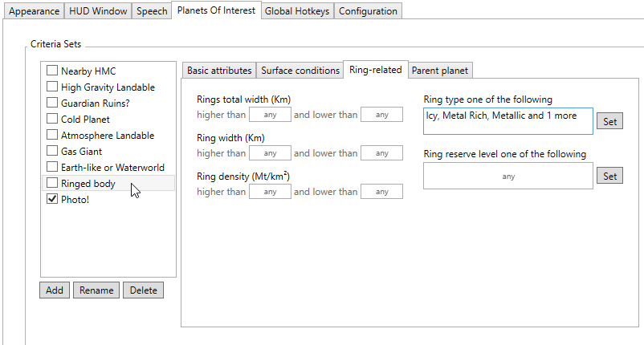Click the Add criteria set button
The height and width of the screenshot is (345, 644).
[55, 290]
